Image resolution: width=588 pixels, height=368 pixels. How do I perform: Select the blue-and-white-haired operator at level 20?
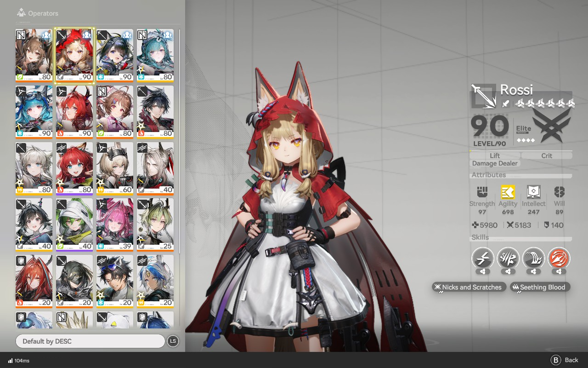[155, 282]
